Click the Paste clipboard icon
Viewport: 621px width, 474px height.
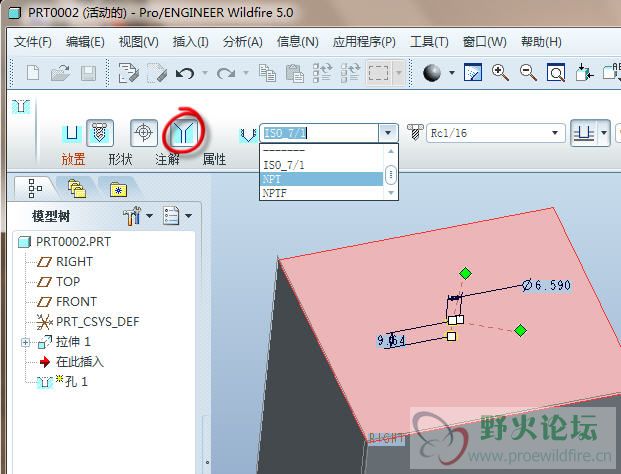295,73
